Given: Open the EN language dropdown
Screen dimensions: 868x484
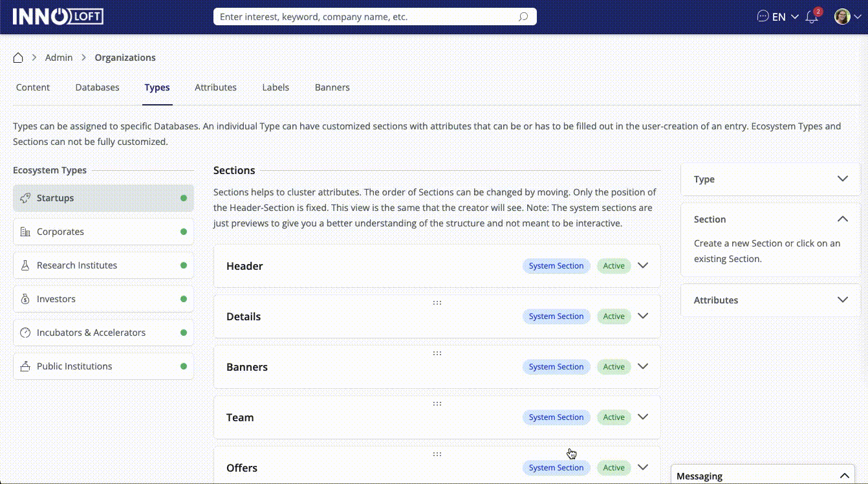Looking at the screenshot, I should [x=785, y=17].
